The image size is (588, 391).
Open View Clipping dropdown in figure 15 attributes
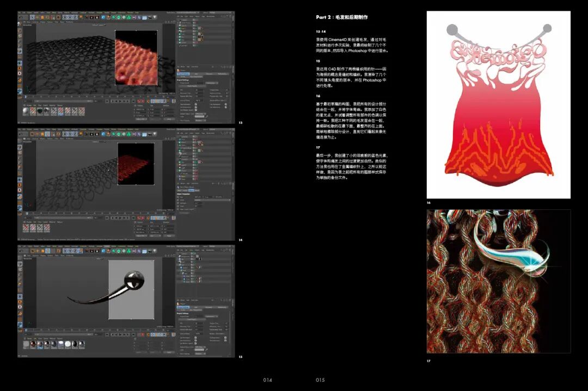click(x=200, y=353)
